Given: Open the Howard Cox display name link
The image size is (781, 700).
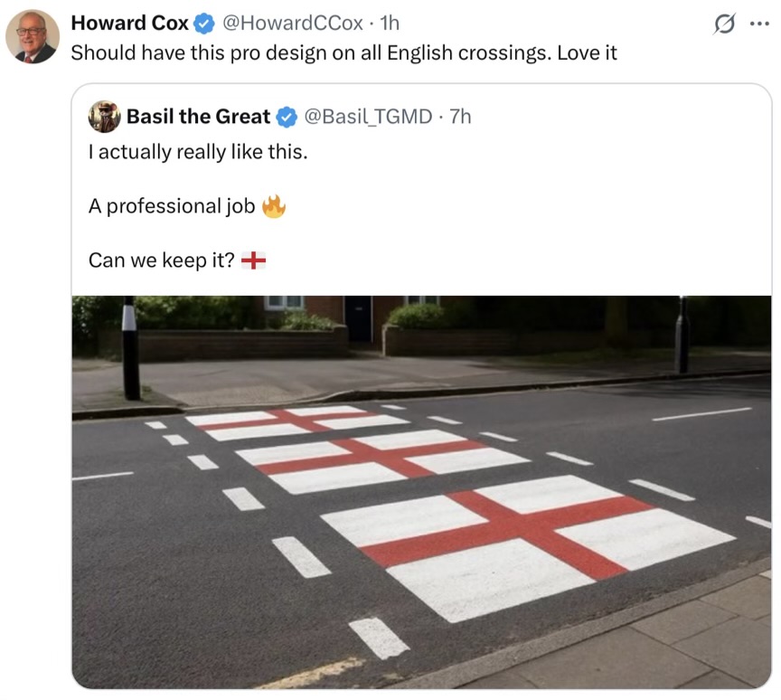Looking at the screenshot, I should click(x=129, y=23).
